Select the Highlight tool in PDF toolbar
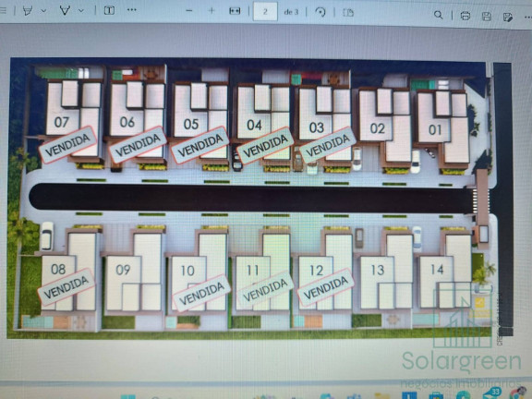Viewport: 532px width, 399px height. [28, 10]
